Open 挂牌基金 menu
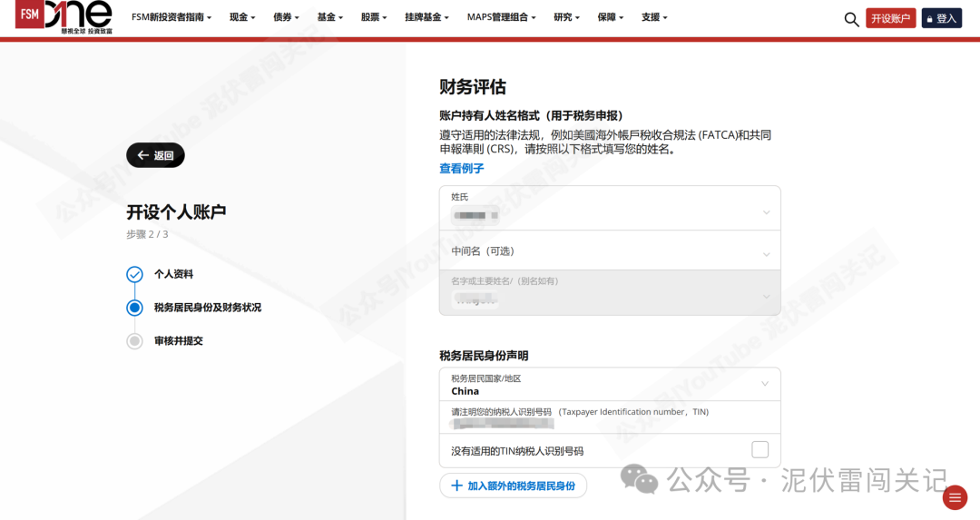The width and height of the screenshot is (980, 520). click(x=426, y=17)
